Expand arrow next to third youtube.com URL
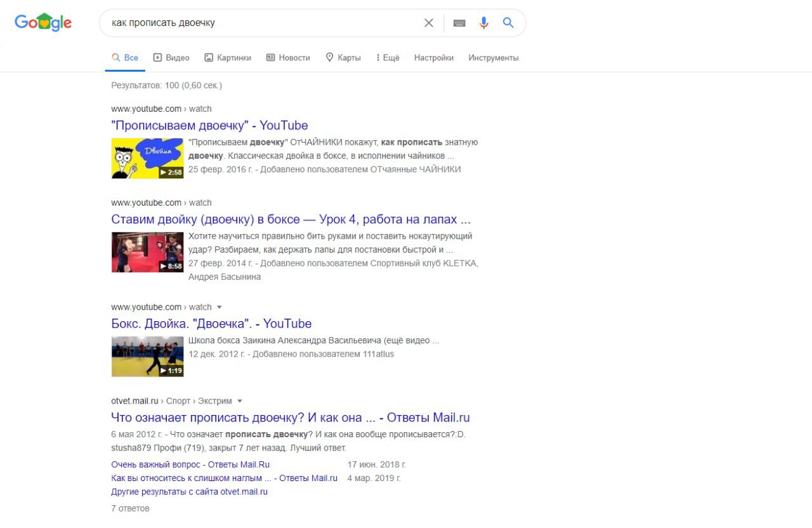 [219, 307]
